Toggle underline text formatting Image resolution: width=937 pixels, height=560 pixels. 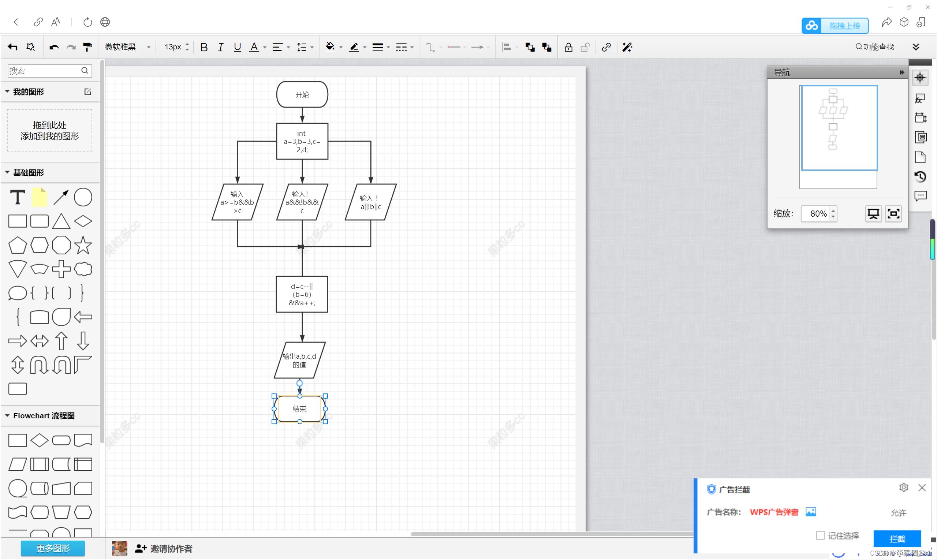(237, 47)
